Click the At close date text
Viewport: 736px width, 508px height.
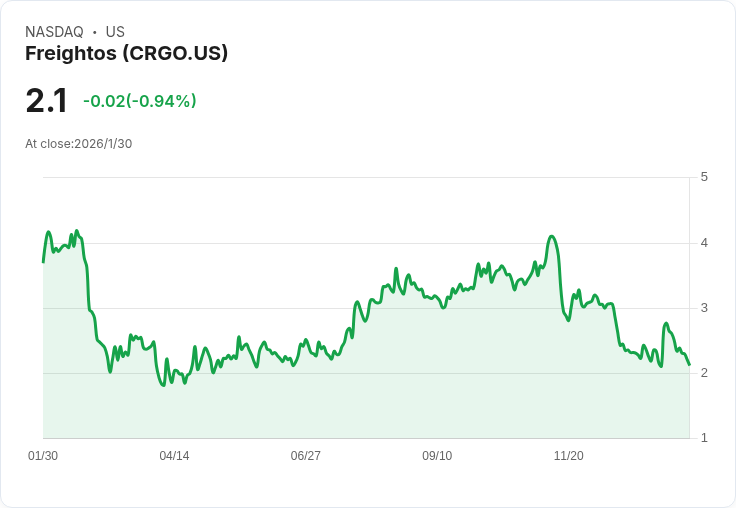78,144
